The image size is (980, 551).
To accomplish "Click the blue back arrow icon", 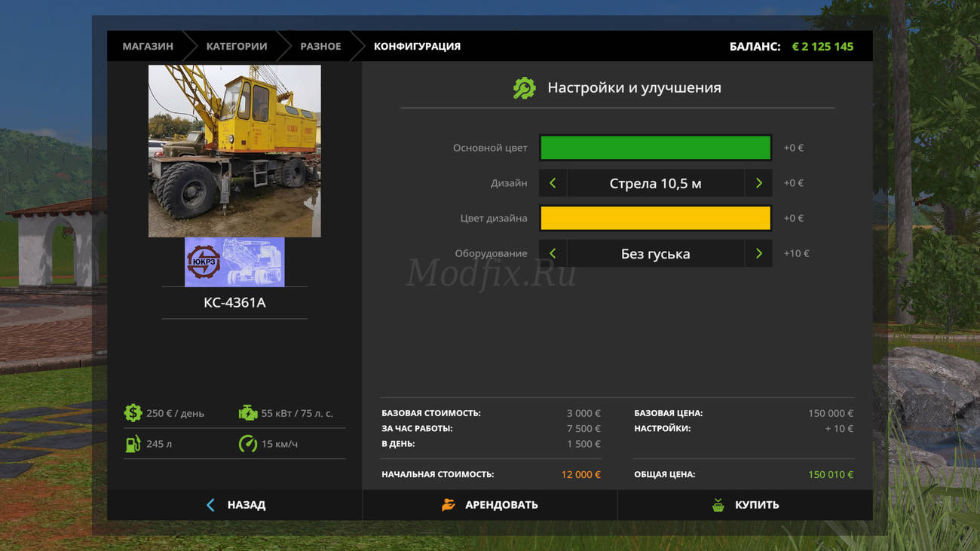I will pos(210,505).
